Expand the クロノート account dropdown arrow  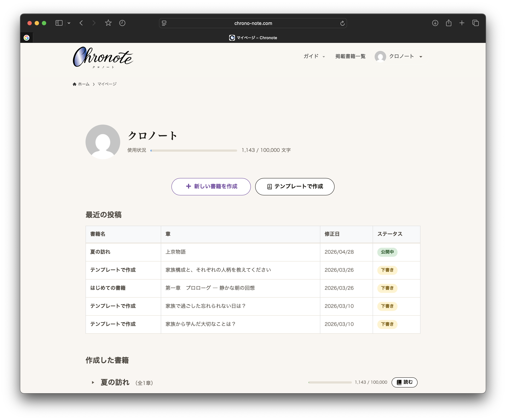[421, 57]
